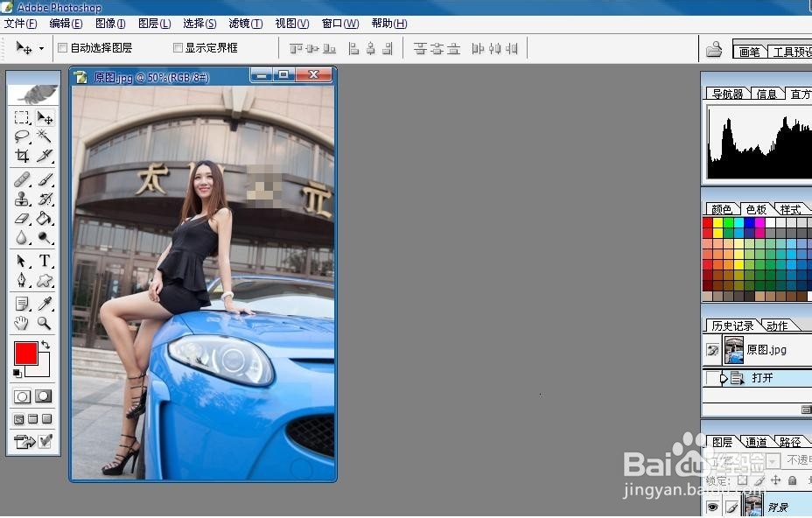Select the Paint Bucket tool

[x=45, y=218]
